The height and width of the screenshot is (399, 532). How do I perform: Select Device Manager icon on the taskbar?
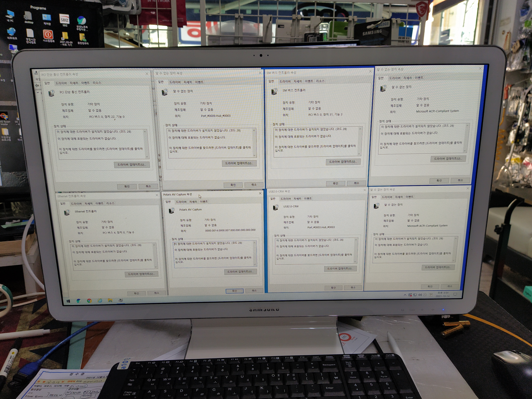[121, 300]
